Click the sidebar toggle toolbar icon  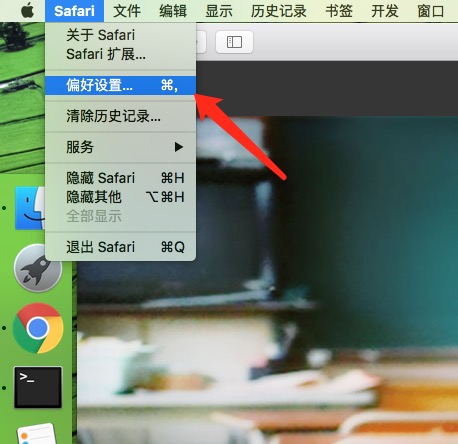[x=234, y=42]
